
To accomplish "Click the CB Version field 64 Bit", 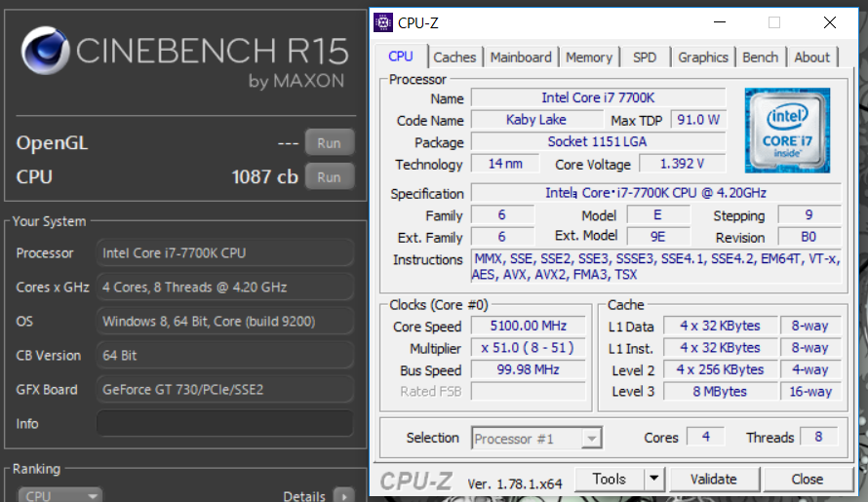I will pos(225,356).
